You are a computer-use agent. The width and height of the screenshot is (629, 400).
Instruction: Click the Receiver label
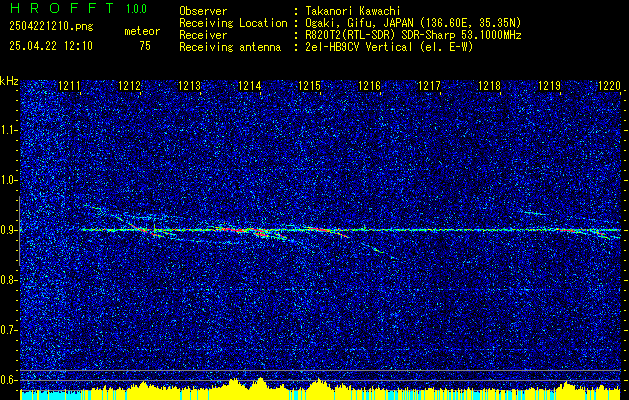tap(203, 35)
